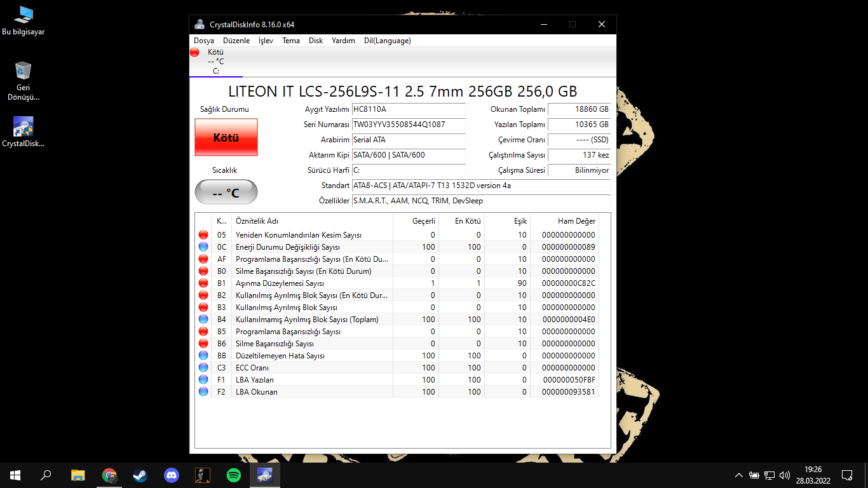Open the Yardım menu

(x=343, y=41)
